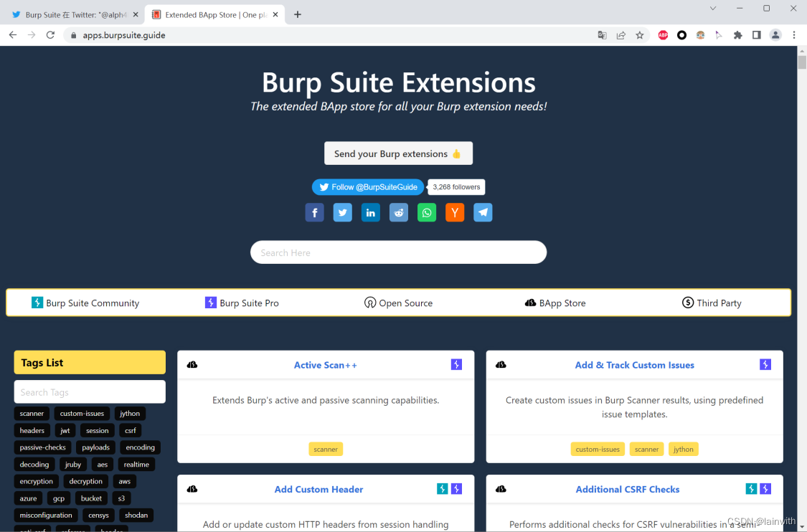Select the jython tag in Tags List

[130, 413]
